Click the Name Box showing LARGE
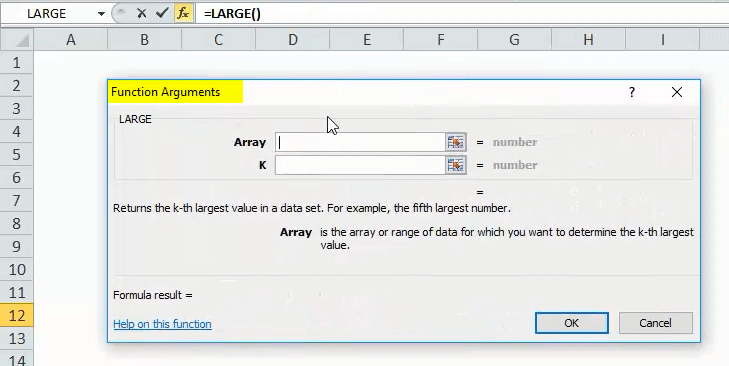The width and height of the screenshot is (729, 366). [47, 14]
